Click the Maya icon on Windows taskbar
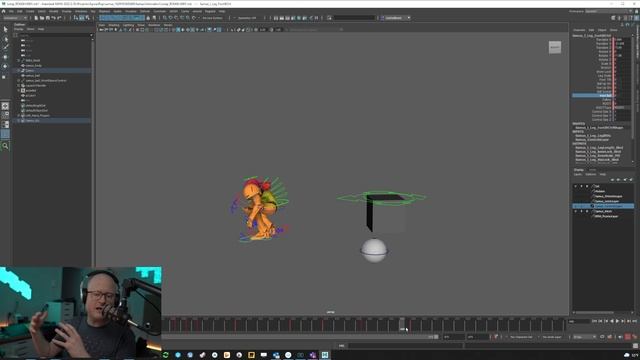The image size is (640, 360). click(x=325, y=355)
